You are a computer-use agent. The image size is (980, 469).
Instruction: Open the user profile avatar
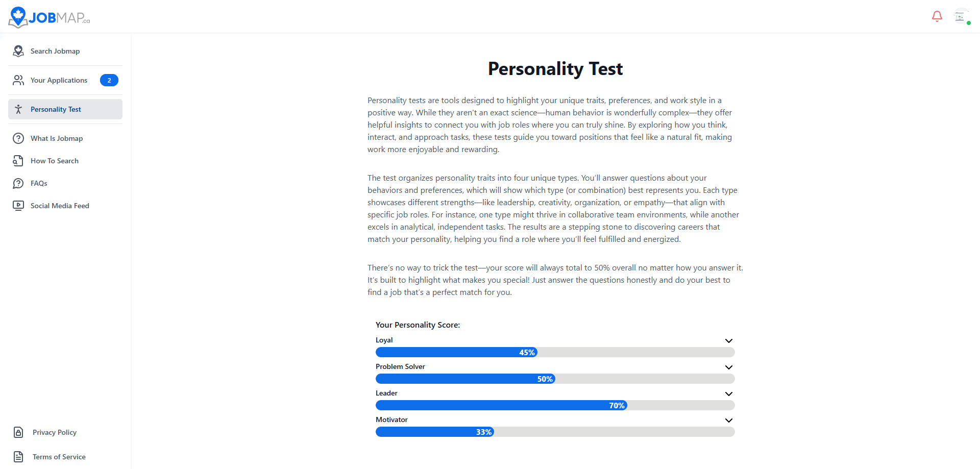pyautogui.click(x=960, y=16)
